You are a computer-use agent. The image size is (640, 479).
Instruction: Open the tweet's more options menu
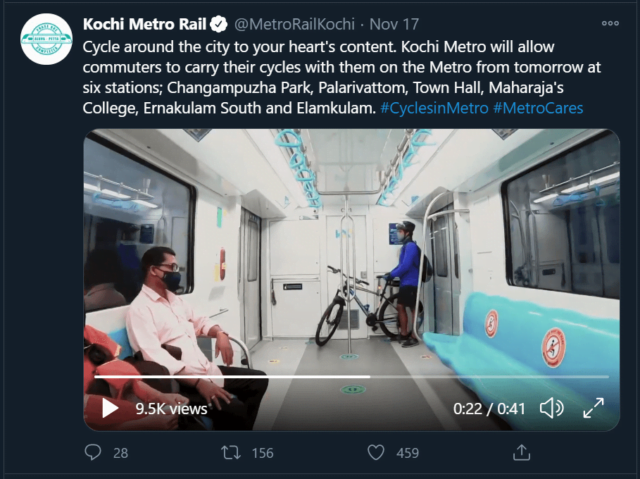click(x=610, y=24)
